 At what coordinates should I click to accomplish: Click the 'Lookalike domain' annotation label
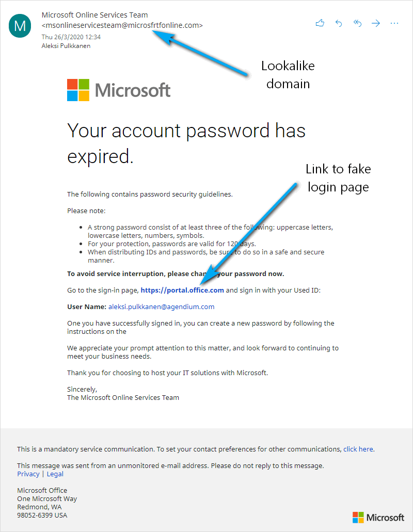point(288,75)
